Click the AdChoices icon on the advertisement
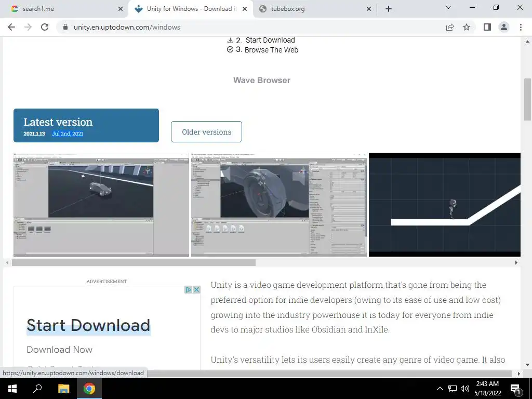 point(188,290)
